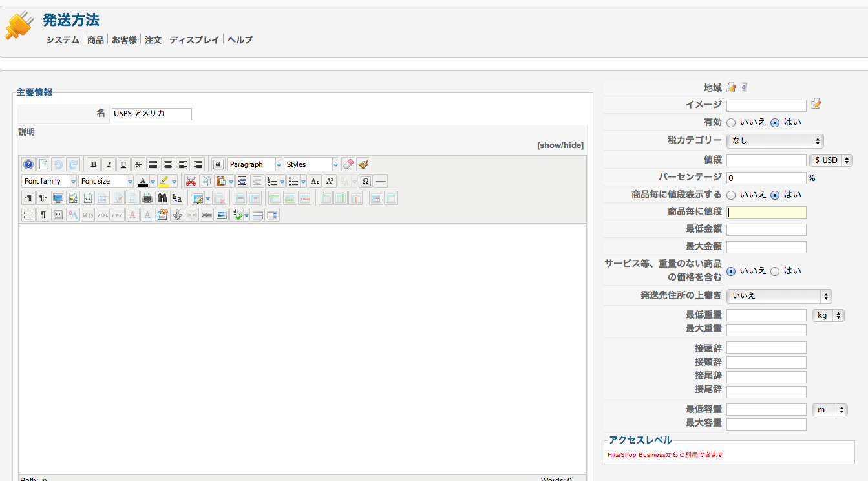Open the 注文 menu
The height and width of the screenshot is (481, 868).
pyautogui.click(x=153, y=40)
